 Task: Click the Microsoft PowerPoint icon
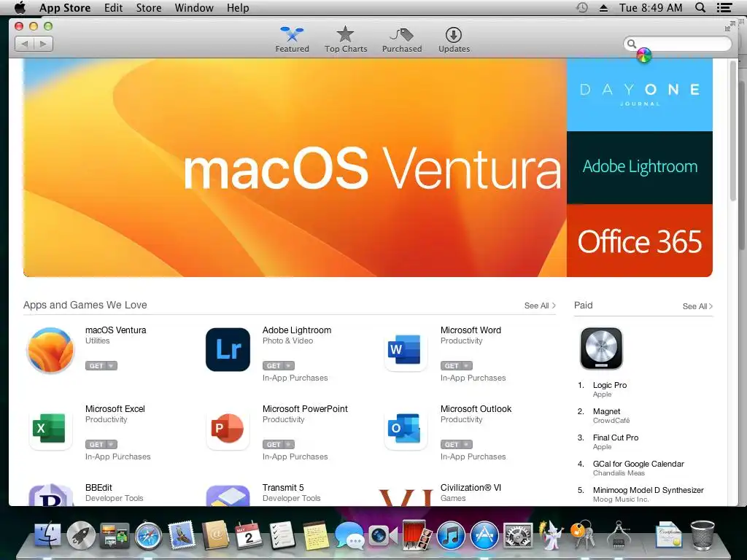(228, 429)
